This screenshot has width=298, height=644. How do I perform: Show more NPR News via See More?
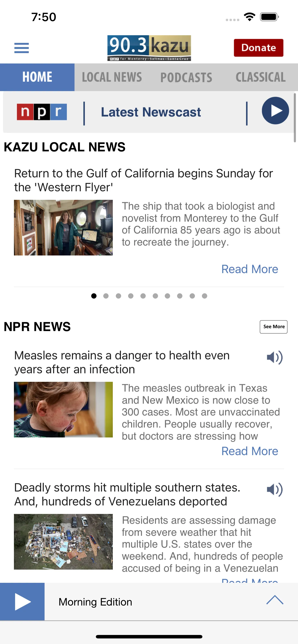[273, 327]
